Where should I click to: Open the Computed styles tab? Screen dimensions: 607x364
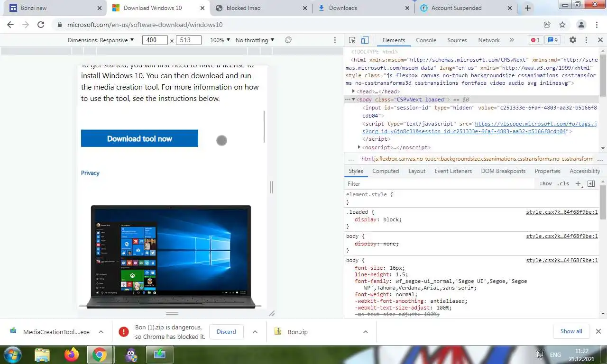click(386, 171)
